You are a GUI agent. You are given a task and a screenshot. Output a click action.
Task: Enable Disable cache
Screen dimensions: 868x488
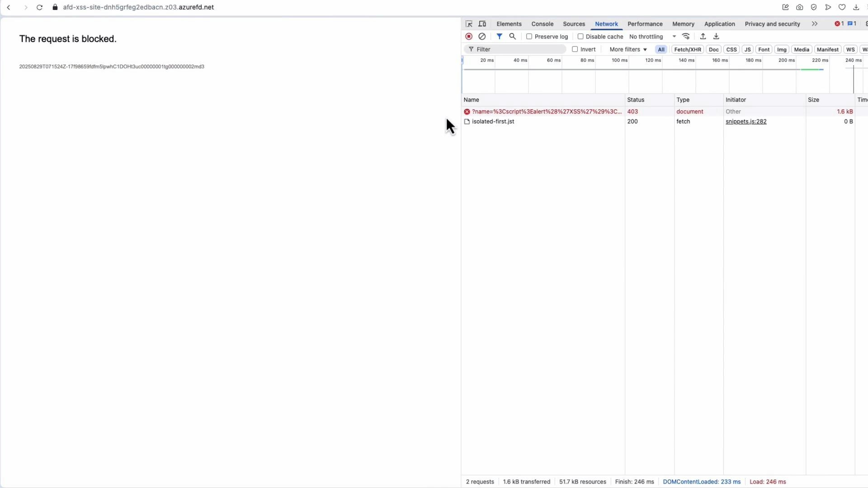pyautogui.click(x=582, y=37)
